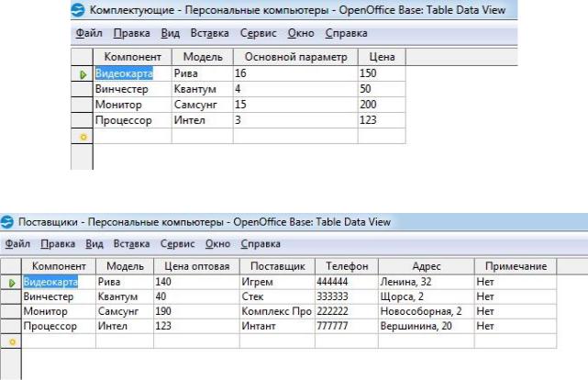
Task: Open Окно menu in Поставщики window
Action: (217, 243)
